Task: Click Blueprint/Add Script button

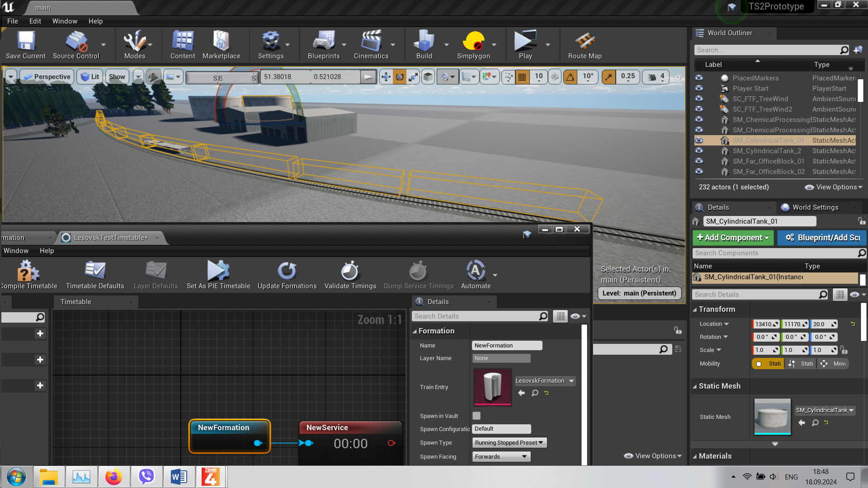Action: click(x=822, y=238)
